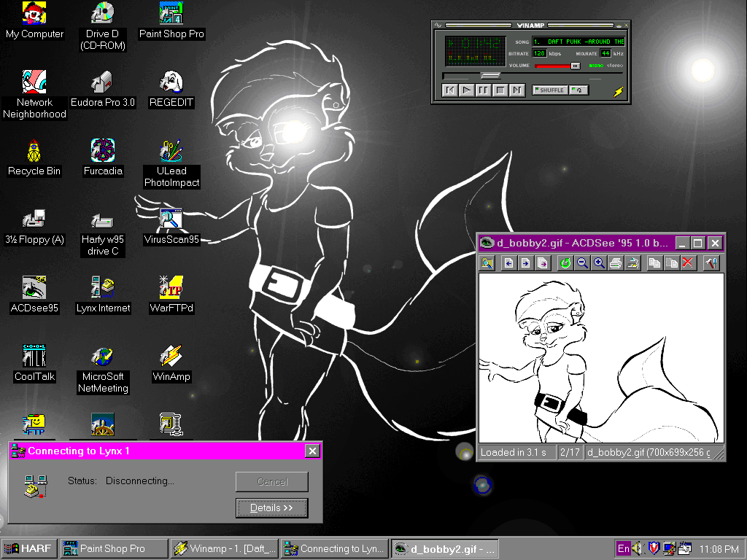
Task: Click d_bobby2.gif image in ACDSee viewer
Action: pyautogui.click(x=601, y=358)
